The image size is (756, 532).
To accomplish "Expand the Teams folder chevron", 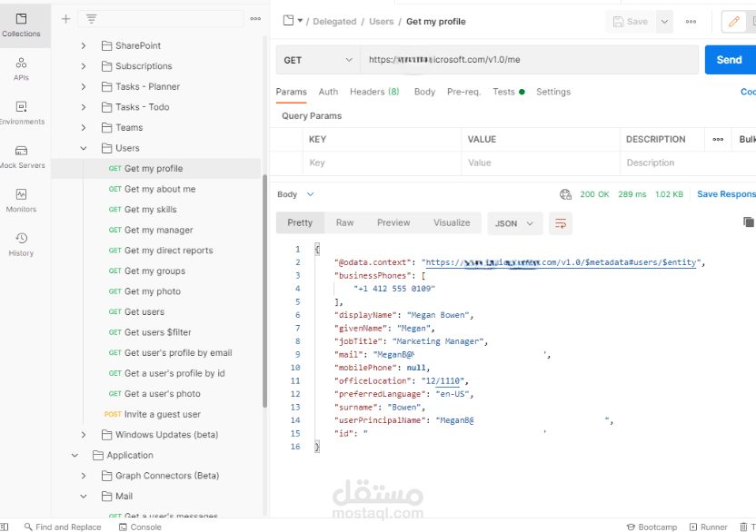I will (84, 128).
